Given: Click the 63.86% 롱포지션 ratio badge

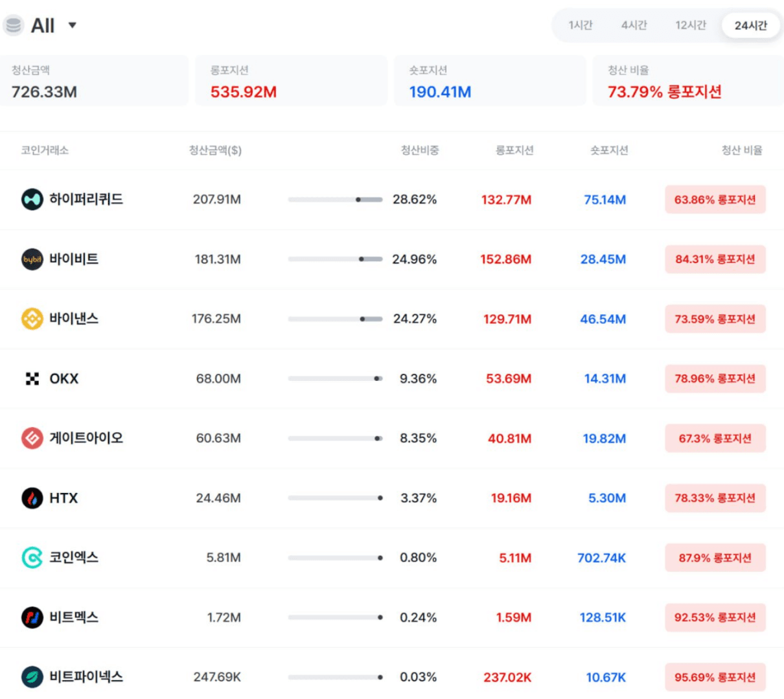Looking at the screenshot, I should 715,200.
